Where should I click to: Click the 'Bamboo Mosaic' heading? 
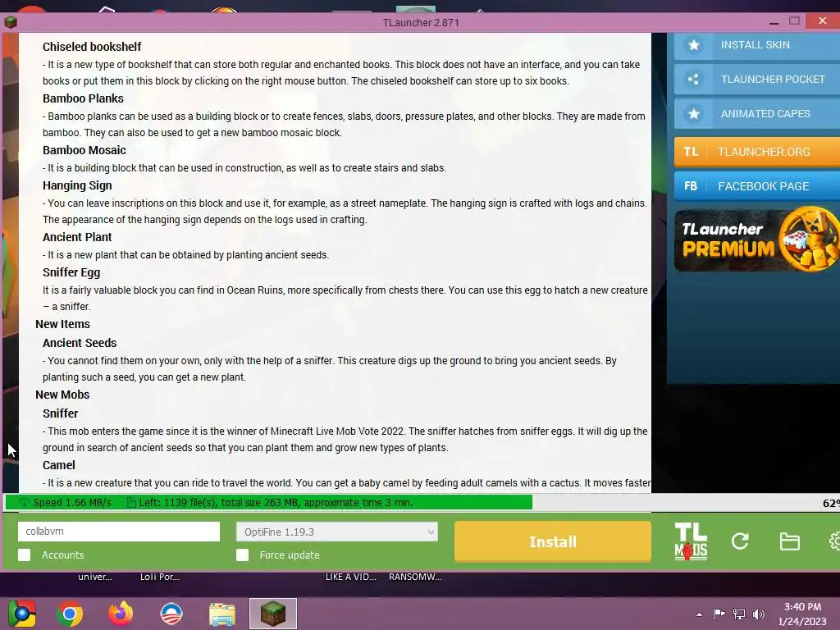(x=84, y=150)
